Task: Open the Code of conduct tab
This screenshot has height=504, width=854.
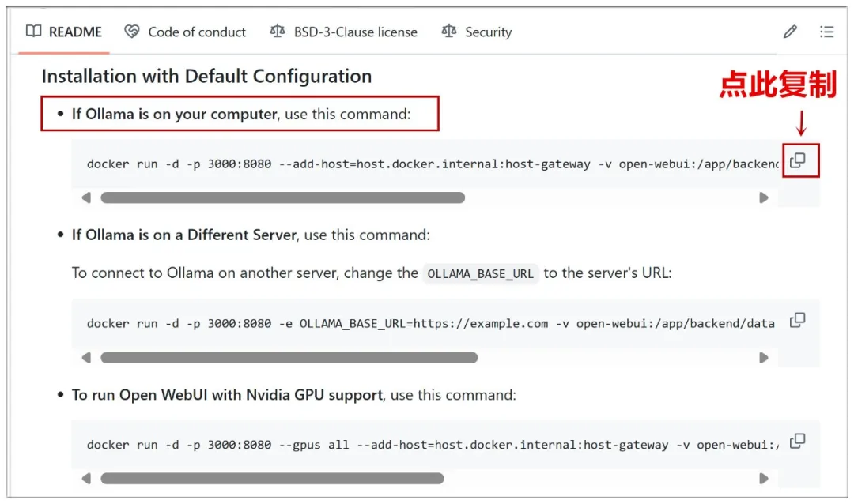Action: [x=197, y=32]
